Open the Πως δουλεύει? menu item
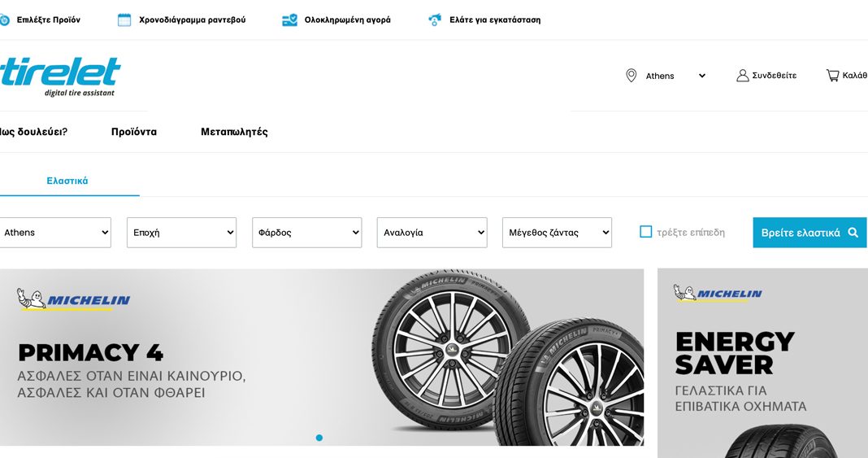868x458 pixels. click(33, 132)
